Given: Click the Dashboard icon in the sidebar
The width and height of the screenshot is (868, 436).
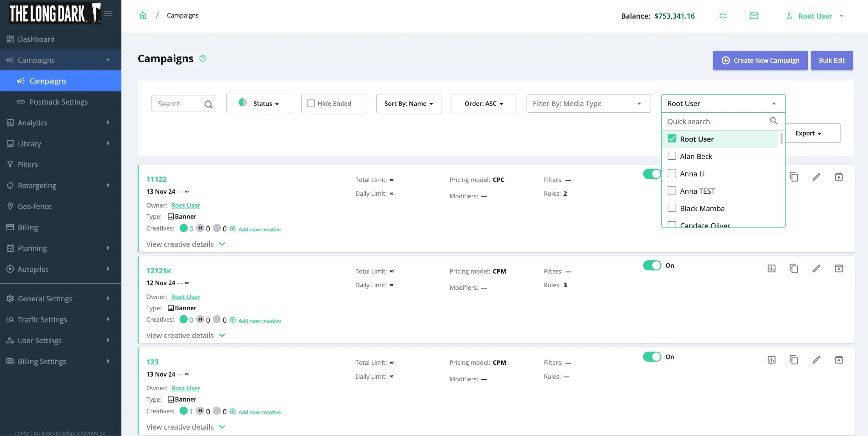Looking at the screenshot, I should (10, 39).
